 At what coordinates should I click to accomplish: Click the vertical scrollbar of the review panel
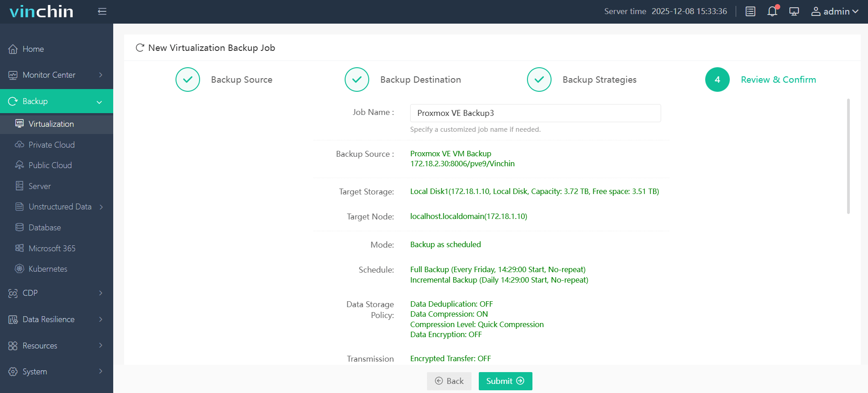[848, 156]
